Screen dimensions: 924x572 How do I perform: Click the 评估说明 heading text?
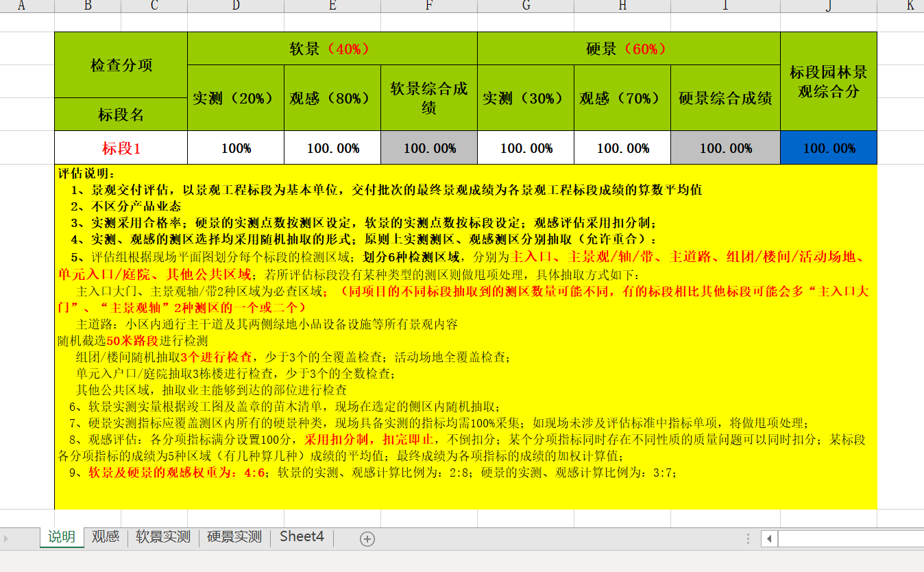(87, 174)
